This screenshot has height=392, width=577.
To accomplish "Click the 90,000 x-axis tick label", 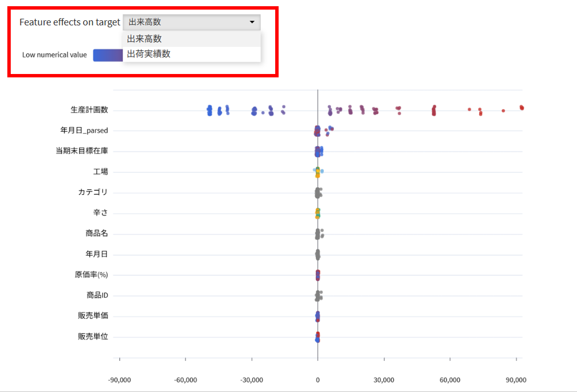I will point(516,380).
